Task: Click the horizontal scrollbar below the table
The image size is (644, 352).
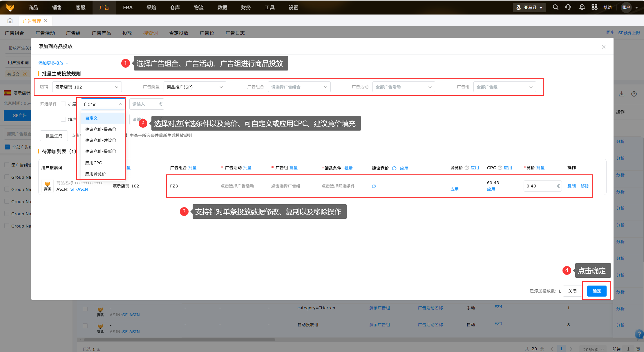Action: 179,340
